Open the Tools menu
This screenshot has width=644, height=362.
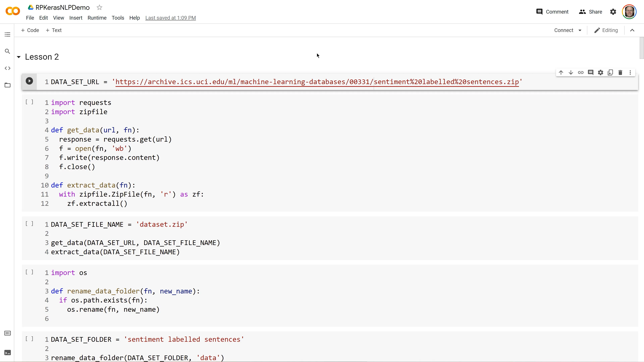[118, 18]
